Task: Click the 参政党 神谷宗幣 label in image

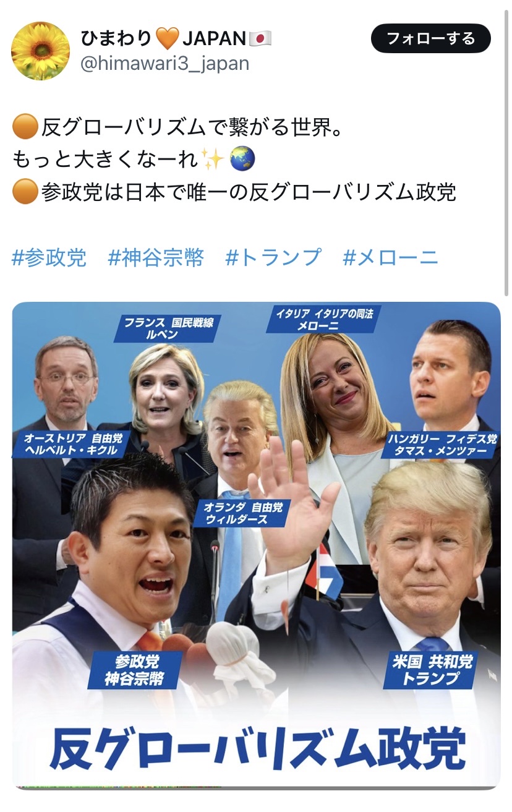Action: pyautogui.click(x=137, y=670)
